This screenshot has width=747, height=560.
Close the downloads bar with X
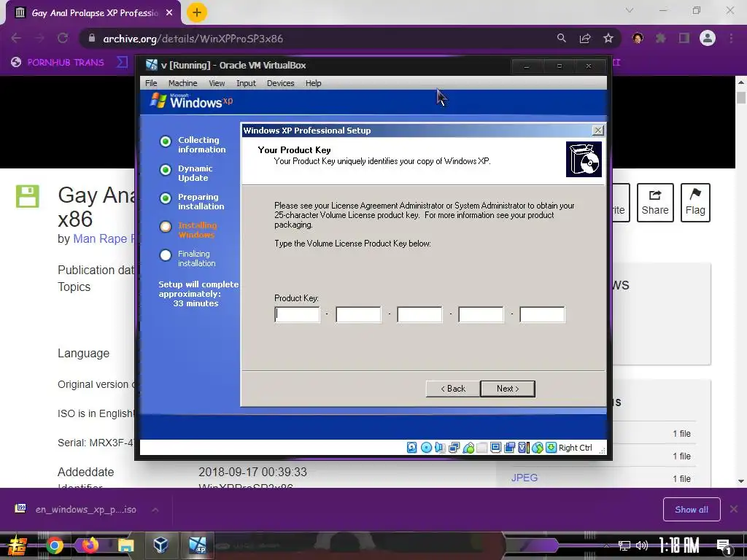[x=734, y=509]
